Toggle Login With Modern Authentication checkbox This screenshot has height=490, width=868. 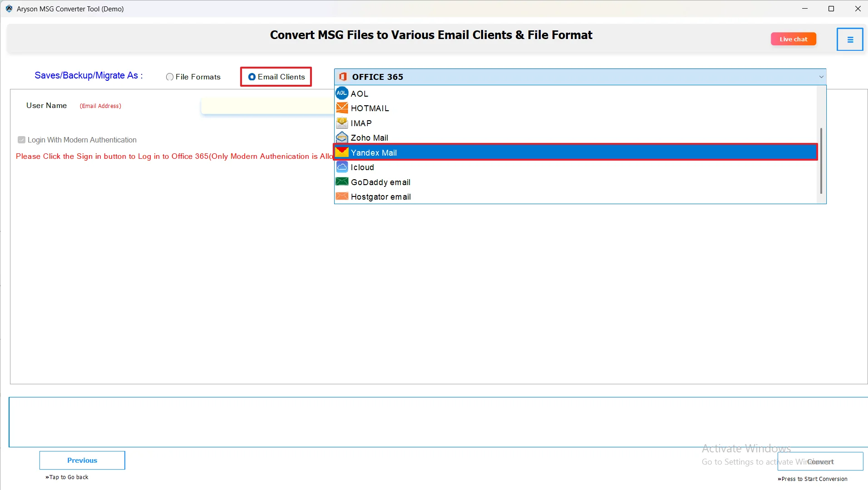coord(21,140)
